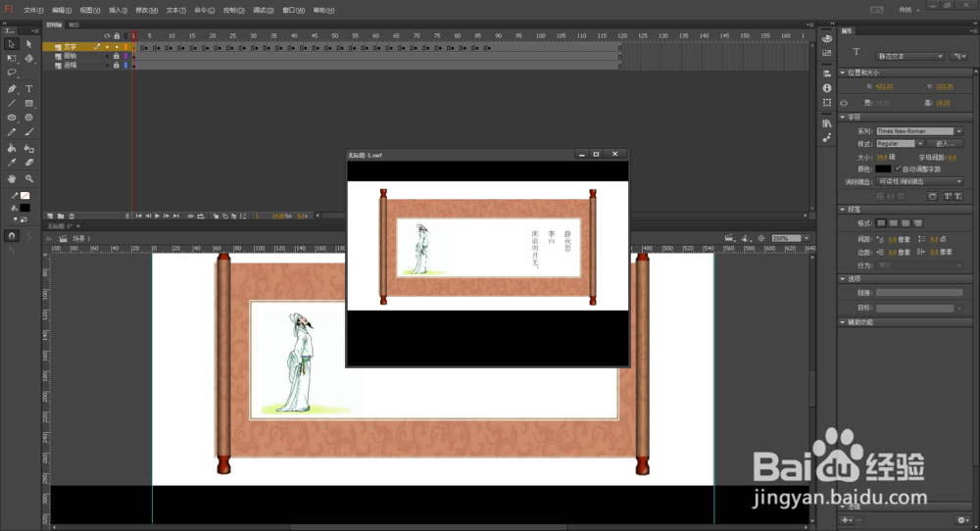Open 控制(O) menu
This screenshot has height=531, width=980.
234,10
